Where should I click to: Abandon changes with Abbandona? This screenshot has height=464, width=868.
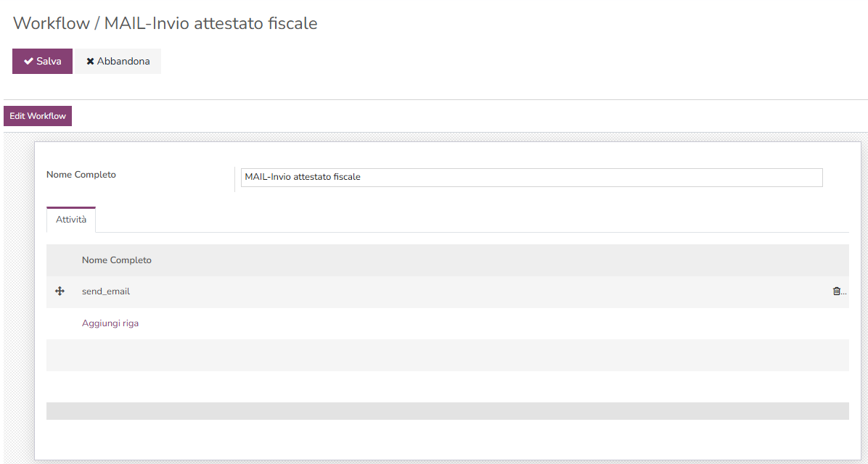[118, 61]
